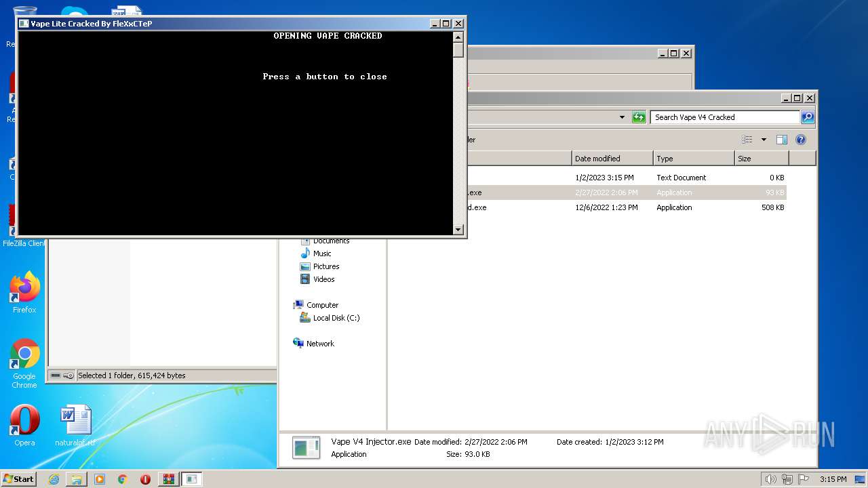Click the Search Vape V4 Cracked field
The image size is (868, 488).
click(x=724, y=117)
